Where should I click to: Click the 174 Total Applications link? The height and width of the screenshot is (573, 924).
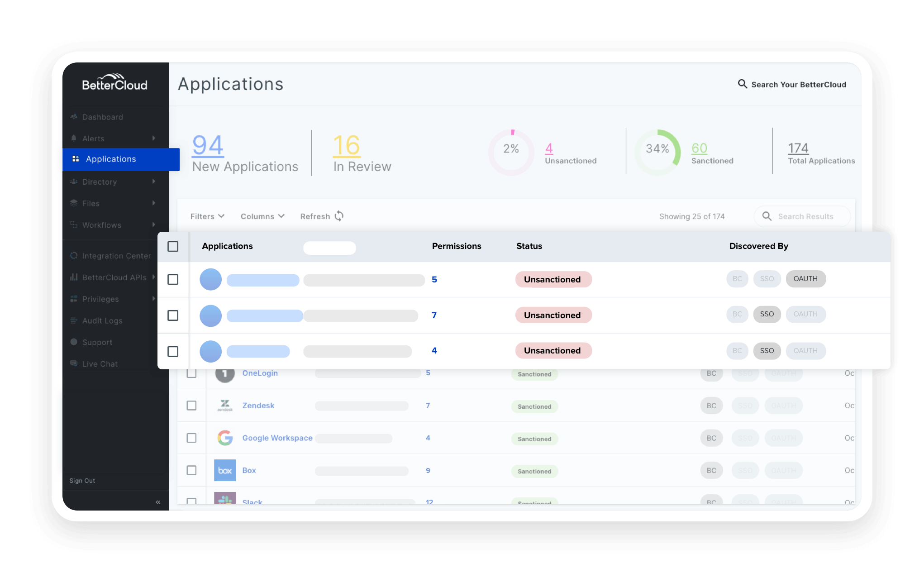pos(798,148)
